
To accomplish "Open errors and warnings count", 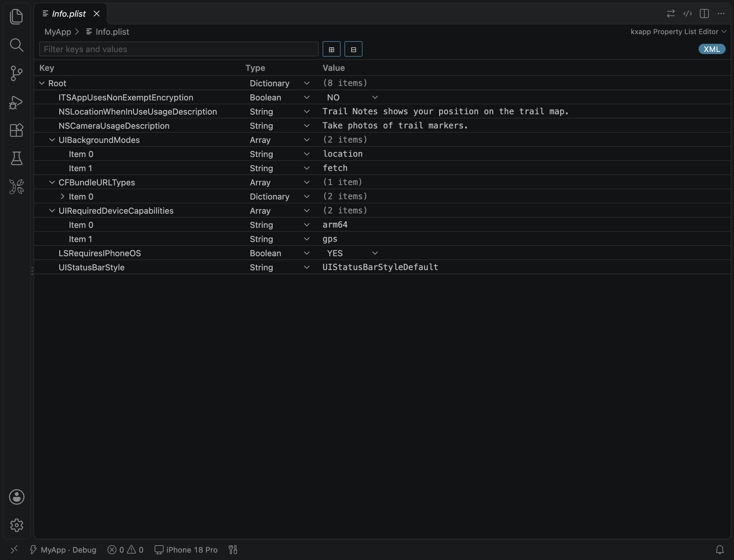I will [x=125, y=550].
